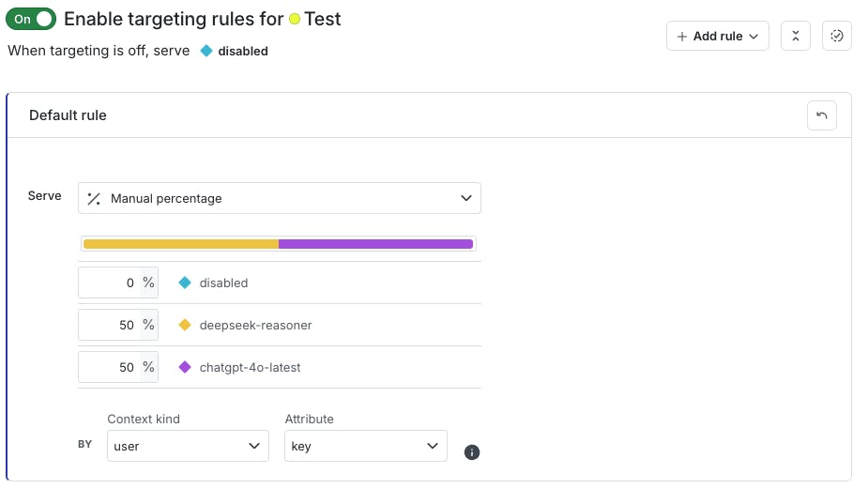Viewport: 868px width, 489px height.
Task: Click the deepseek-reasoner percentage field
Action: [x=110, y=325]
